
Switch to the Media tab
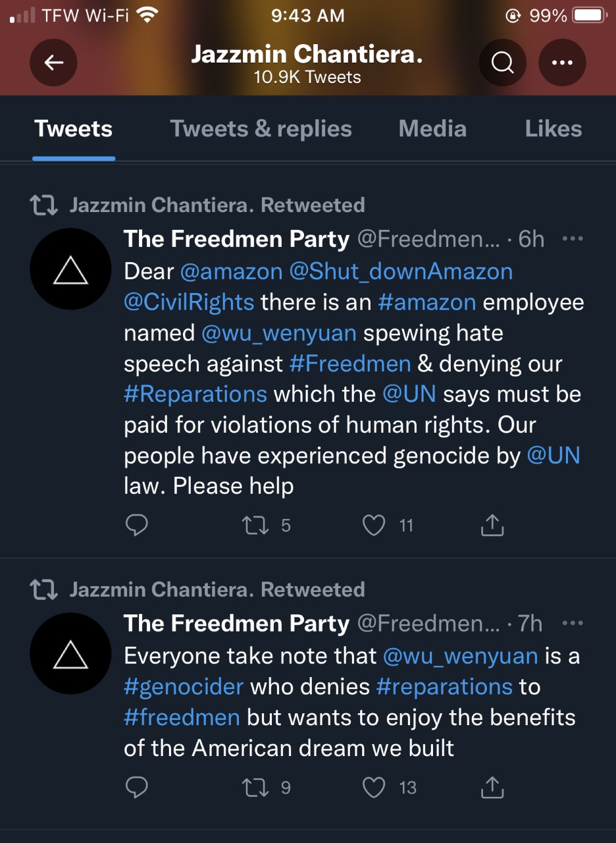432,128
